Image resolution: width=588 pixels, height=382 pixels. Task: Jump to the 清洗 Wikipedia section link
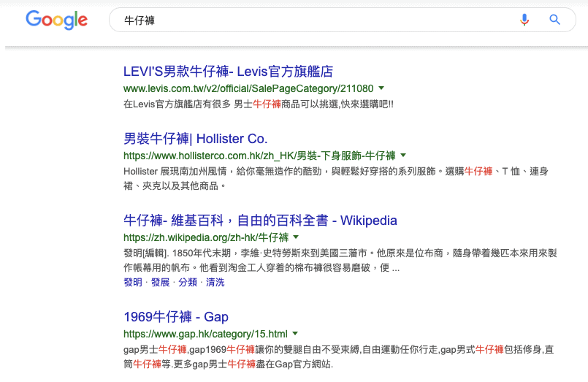pos(215,282)
